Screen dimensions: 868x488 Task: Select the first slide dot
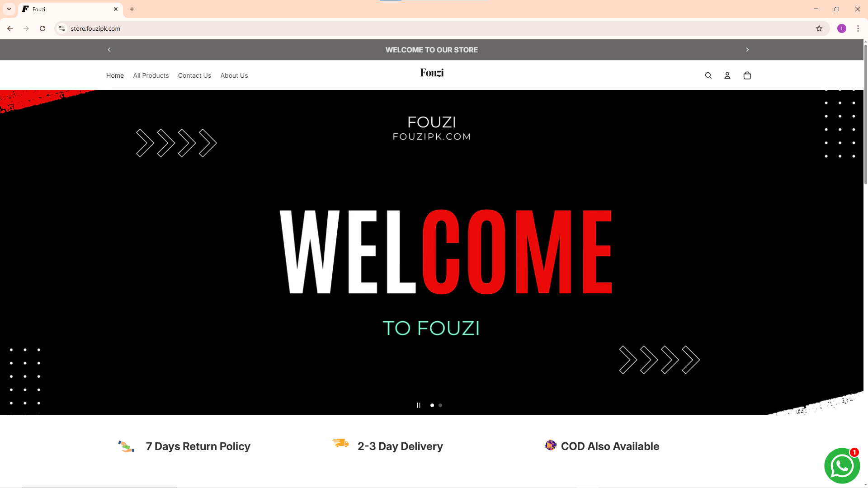432,405
